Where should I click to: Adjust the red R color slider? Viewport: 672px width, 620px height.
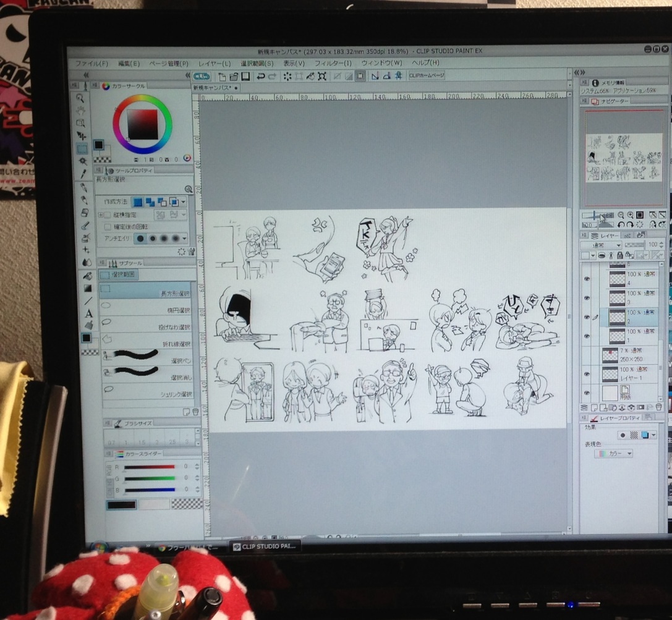tap(150, 467)
